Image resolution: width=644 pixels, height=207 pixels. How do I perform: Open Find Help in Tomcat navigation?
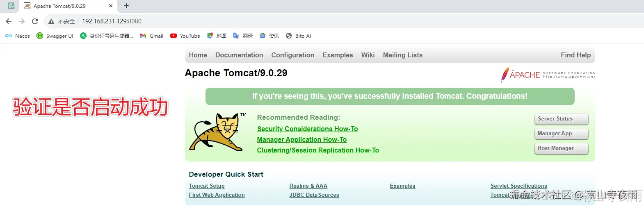[576, 55]
